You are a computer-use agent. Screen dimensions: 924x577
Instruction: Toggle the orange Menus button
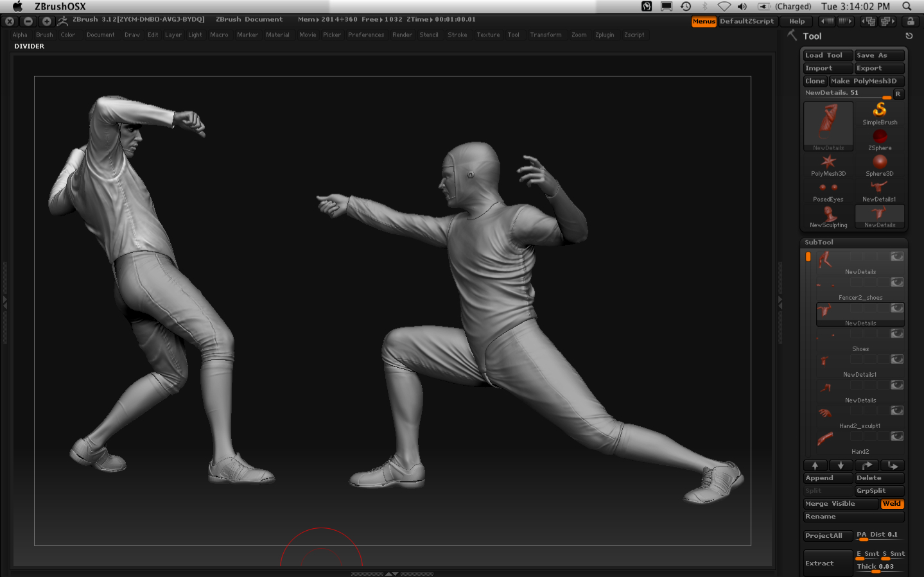704,21
